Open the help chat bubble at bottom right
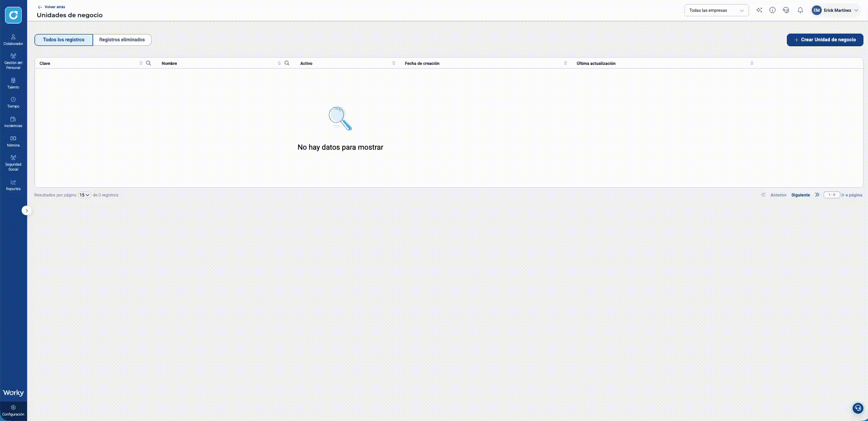 858,408
